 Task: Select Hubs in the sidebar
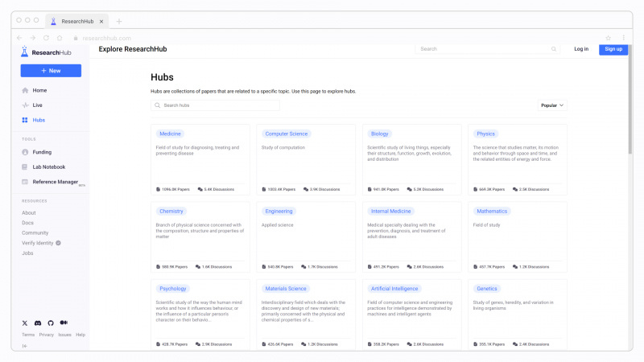(39, 120)
